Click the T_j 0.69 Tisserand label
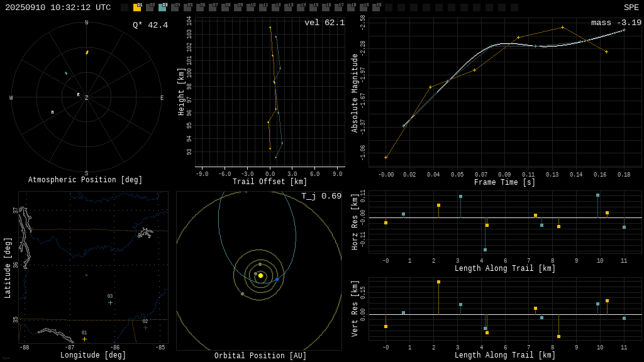 [x=321, y=196]
